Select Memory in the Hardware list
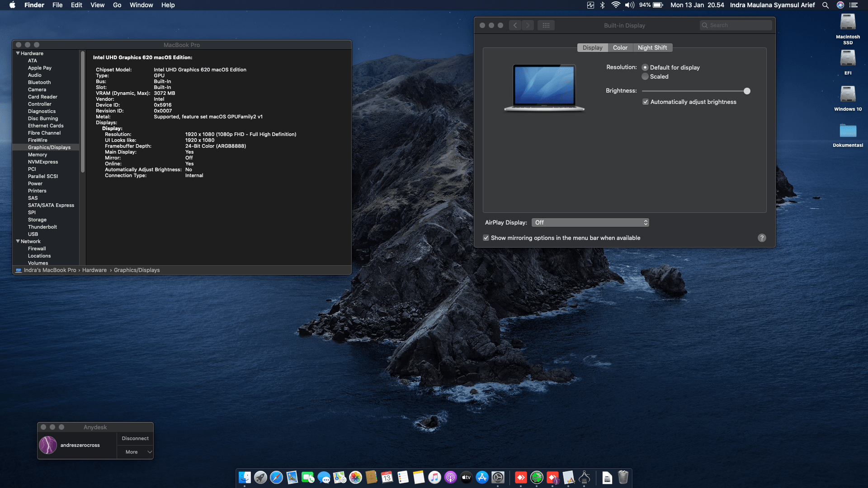 pyautogui.click(x=38, y=155)
